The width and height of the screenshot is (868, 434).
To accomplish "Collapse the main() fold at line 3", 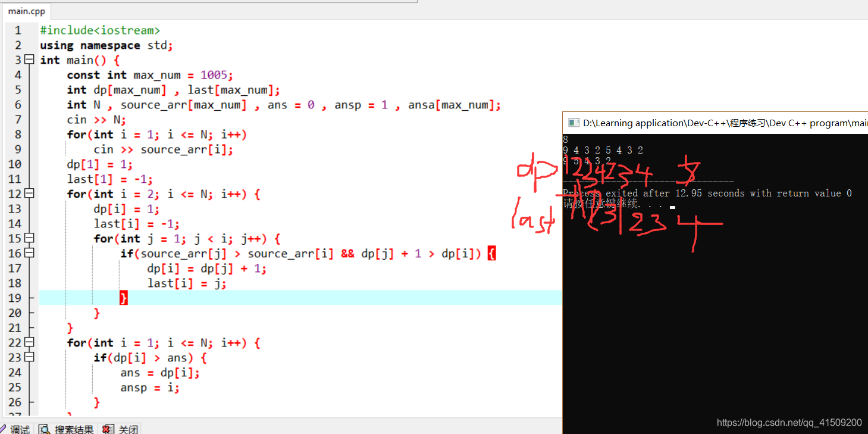I will click(x=30, y=60).
